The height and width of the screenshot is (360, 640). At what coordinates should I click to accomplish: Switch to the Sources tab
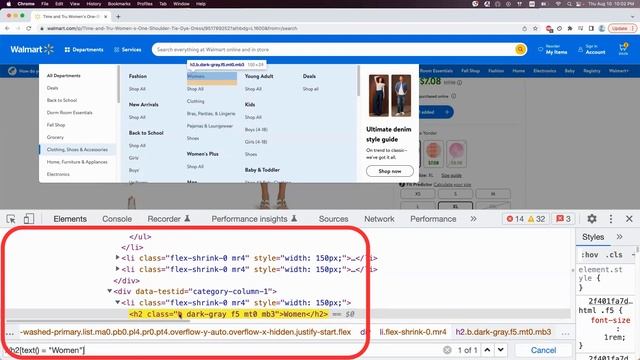(333, 219)
